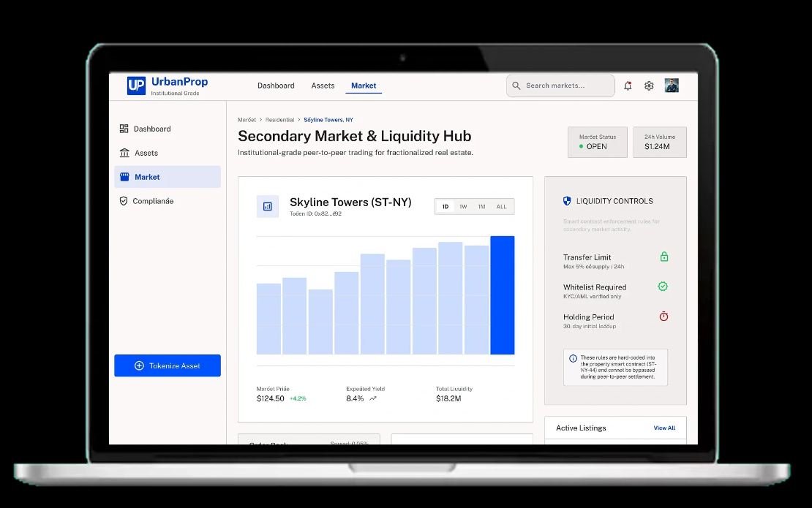Select the 1M chart range
Image resolution: width=812 pixels, height=508 pixels.
(x=481, y=206)
